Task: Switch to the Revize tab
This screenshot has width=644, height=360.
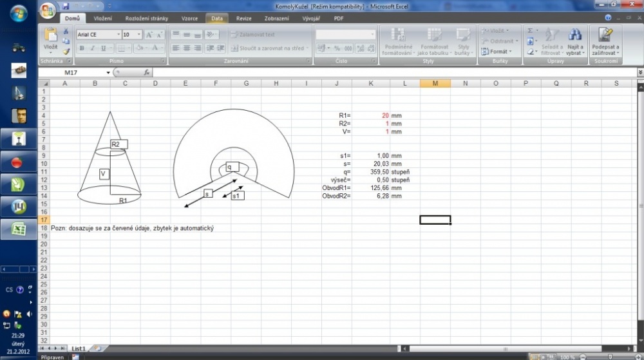Action: point(243,19)
